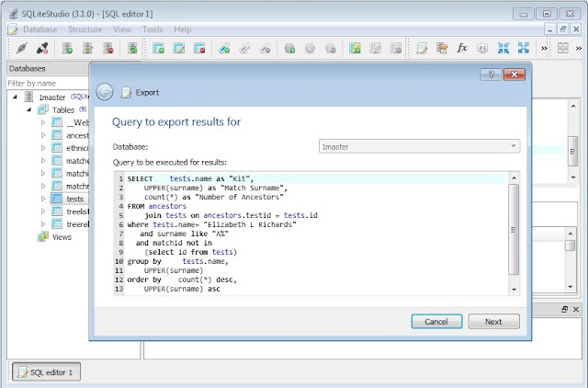Image resolution: width=588 pixels, height=388 pixels.
Task: Click the Create trigger toolbar icon
Action: pyautogui.click(x=289, y=48)
